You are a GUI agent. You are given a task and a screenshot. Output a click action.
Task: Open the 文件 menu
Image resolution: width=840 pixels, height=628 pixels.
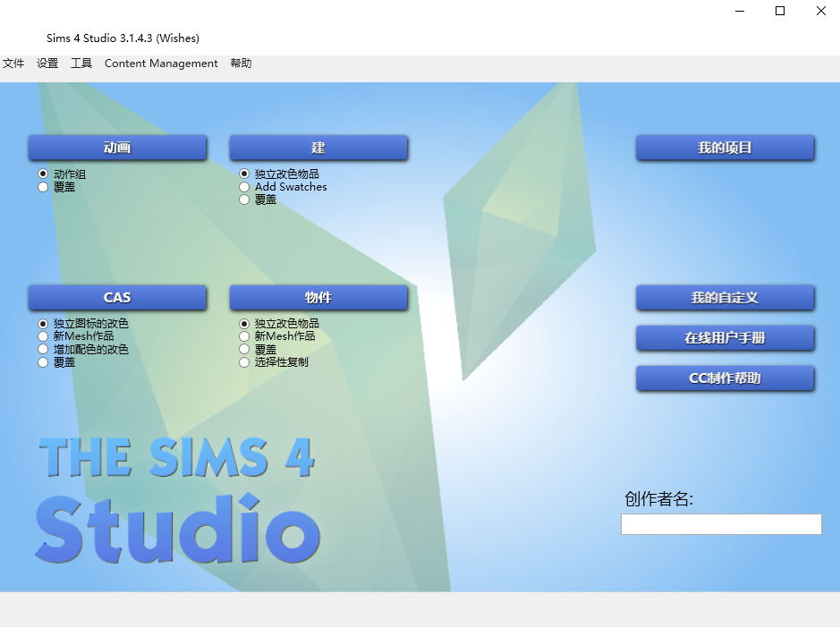click(13, 64)
